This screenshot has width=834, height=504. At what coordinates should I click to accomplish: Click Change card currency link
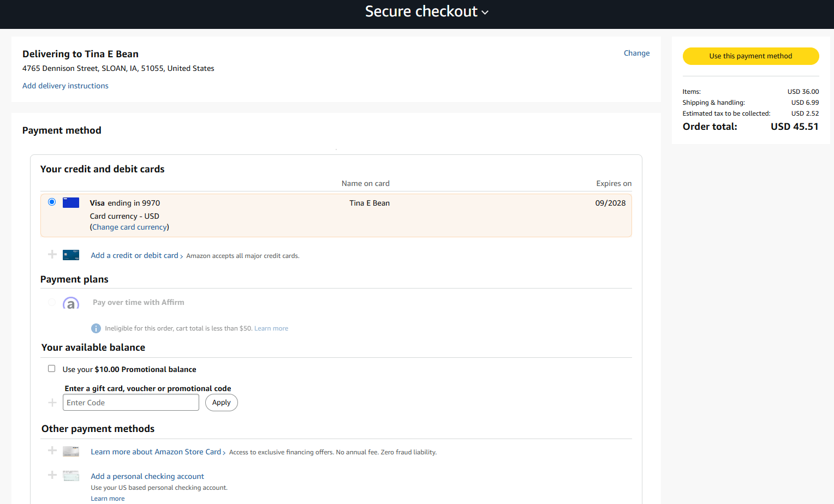[x=129, y=227]
